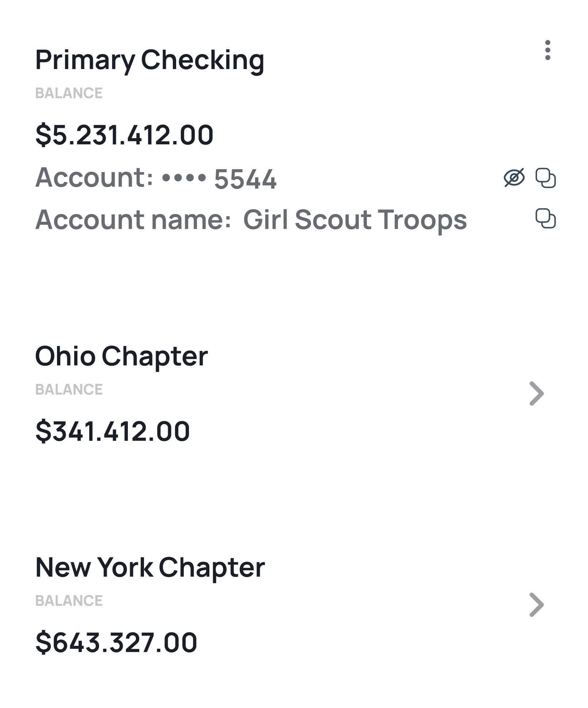
Task: Open the Ohio Chapter account title
Action: [121, 356]
